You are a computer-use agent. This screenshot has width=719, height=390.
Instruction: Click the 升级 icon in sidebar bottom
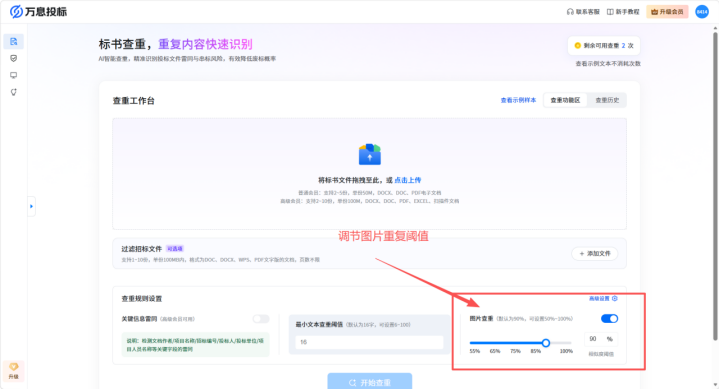click(x=14, y=371)
